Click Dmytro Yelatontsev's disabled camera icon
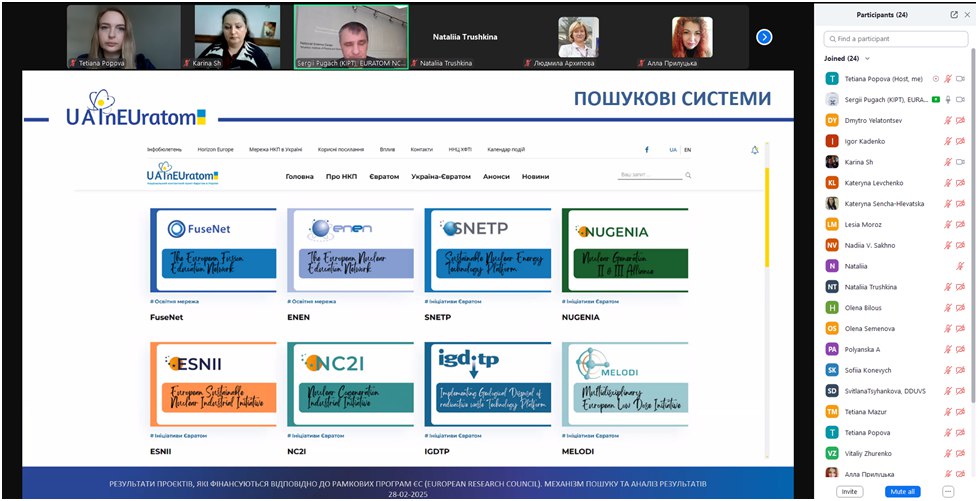 click(961, 120)
